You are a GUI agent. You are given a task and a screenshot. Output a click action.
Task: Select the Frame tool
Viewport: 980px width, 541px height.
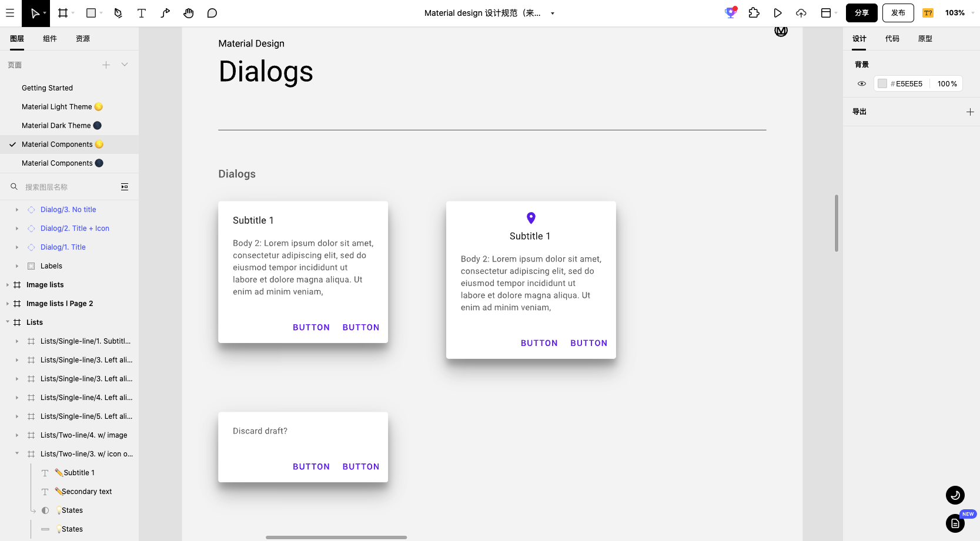[x=63, y=13]
